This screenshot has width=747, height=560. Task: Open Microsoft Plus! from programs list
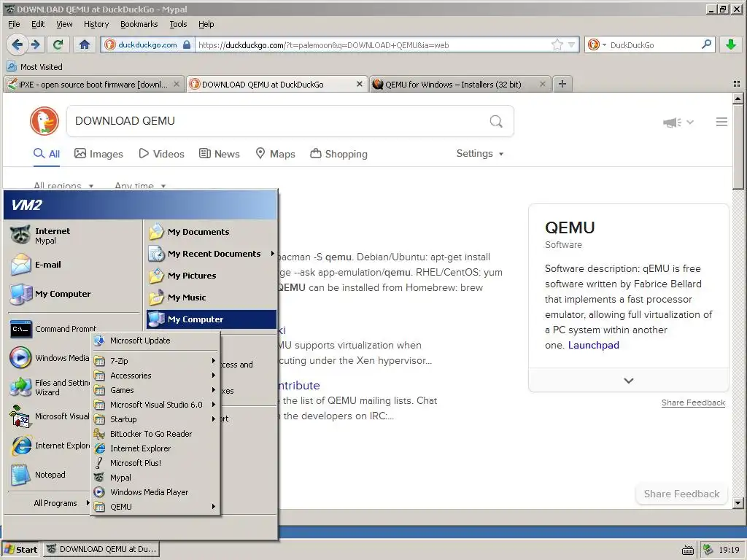[x=156, y=463]
